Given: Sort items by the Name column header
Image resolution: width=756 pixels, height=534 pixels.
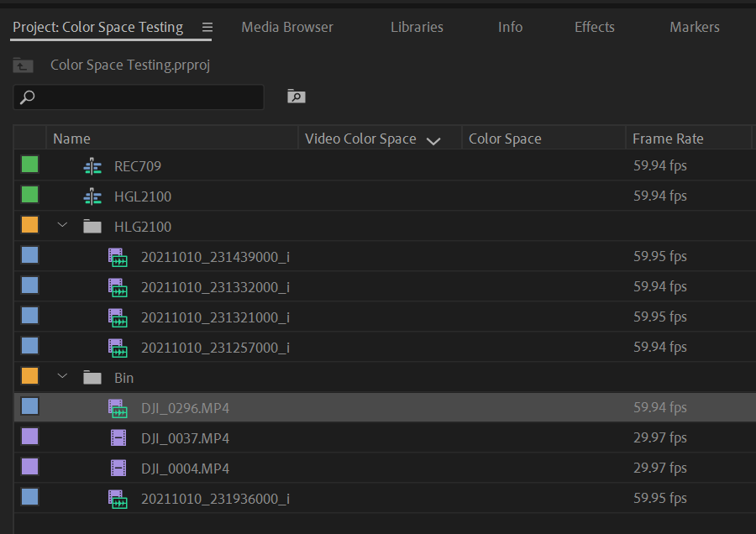Looking at the screenshot, I should (72, 138).
